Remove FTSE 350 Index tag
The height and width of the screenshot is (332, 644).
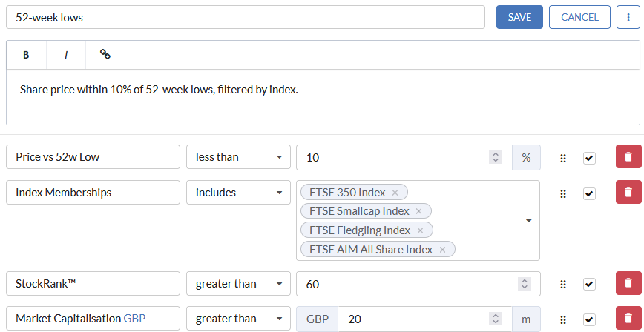[x=395, y=193]
